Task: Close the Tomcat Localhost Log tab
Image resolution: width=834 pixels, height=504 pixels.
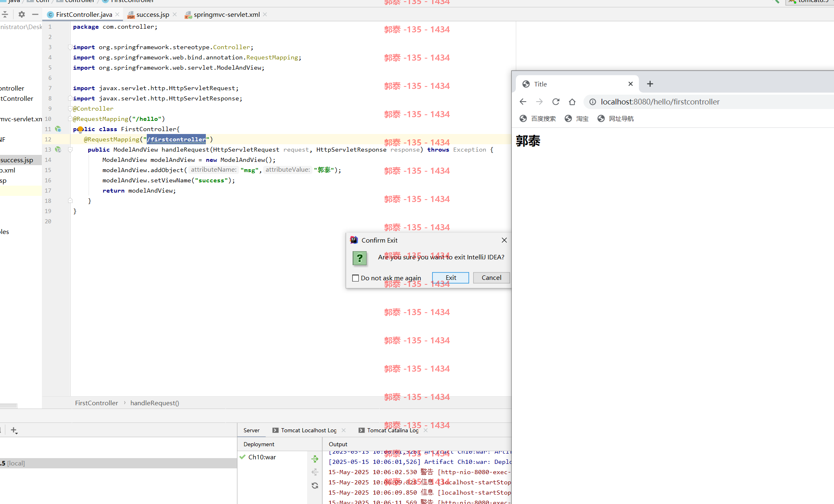Action: [x=344, y=430]
